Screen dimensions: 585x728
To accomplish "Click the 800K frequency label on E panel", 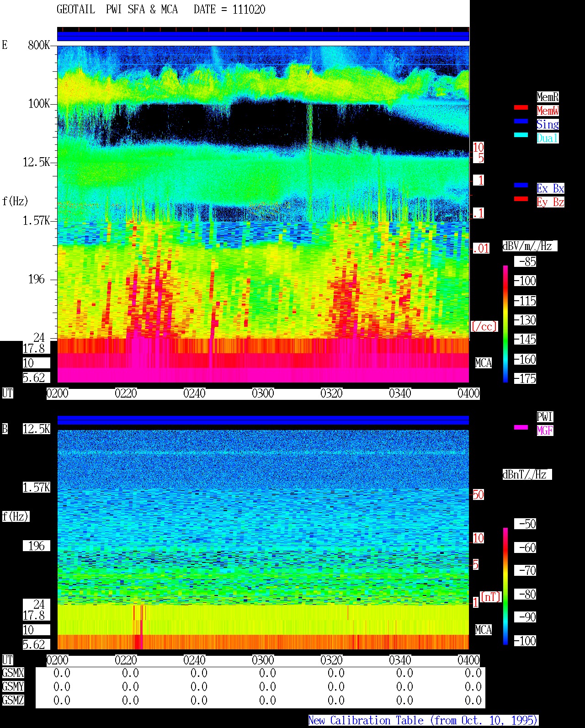I will [x=39, y=45].
